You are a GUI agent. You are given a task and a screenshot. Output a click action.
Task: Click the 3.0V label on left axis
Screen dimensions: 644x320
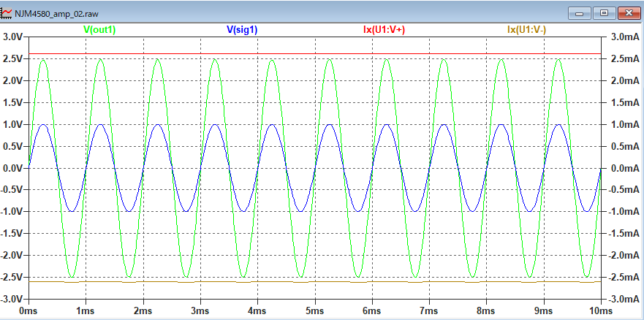point(13,37)
